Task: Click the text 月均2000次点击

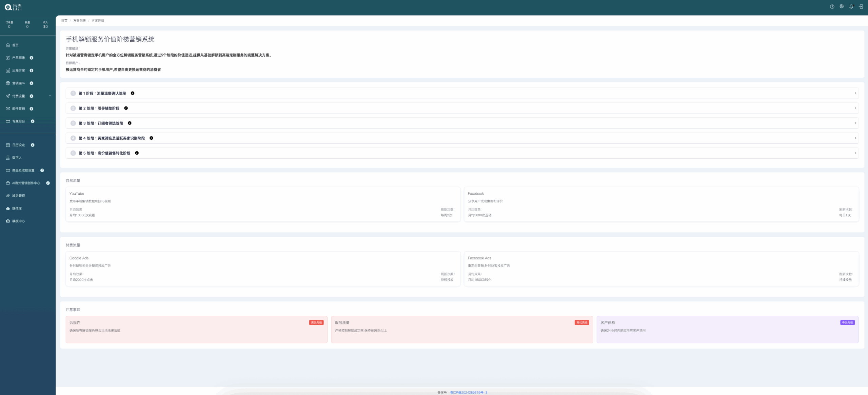Action: tap(81, 280)
